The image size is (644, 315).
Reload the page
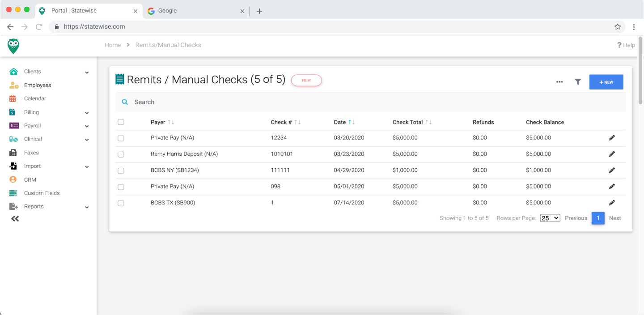pyautogui.click(x=39, y=27)
